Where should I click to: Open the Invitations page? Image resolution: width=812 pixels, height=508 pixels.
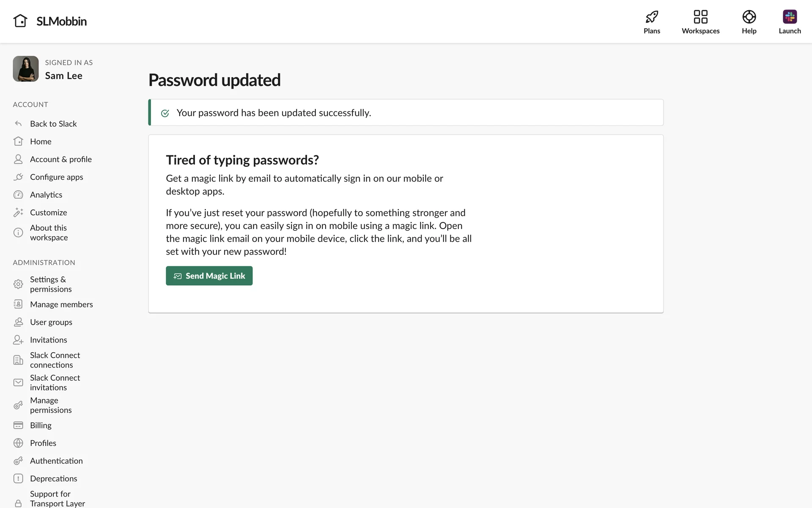pyautogui.click(x=48, y=340)
